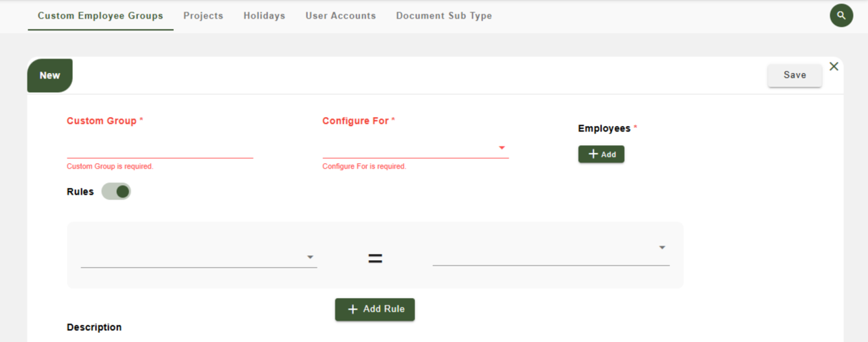Click the Rules label text

(x=80, y=191)
